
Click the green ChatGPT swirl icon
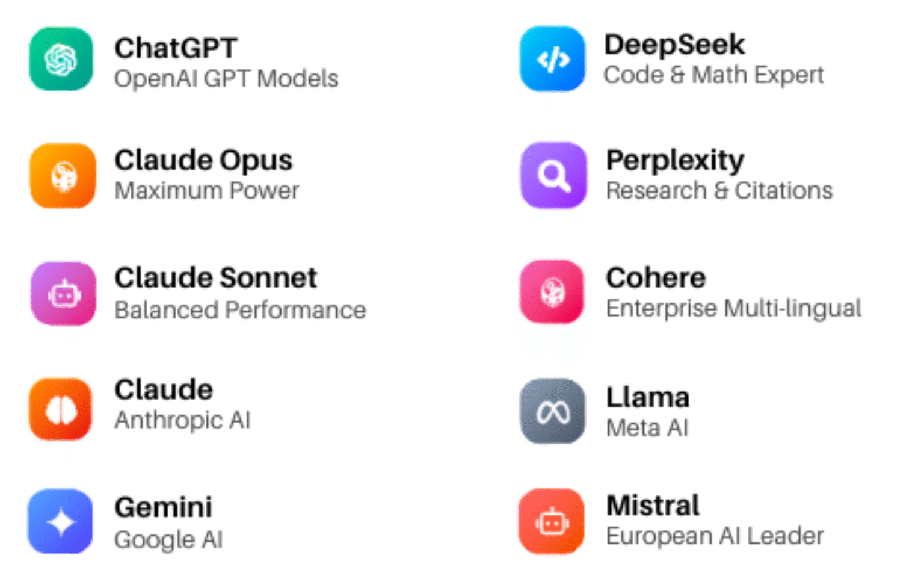[61, 59]
